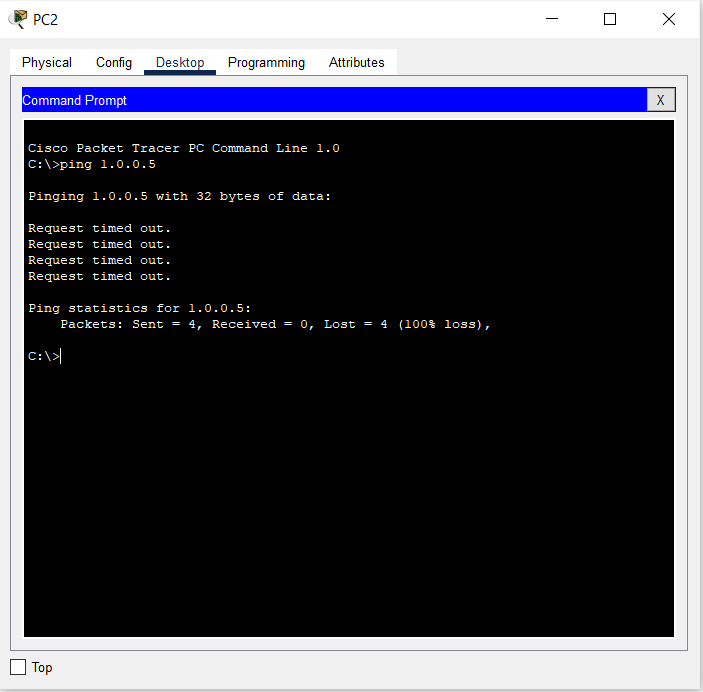Click the Cisco Packet Tracer header line
Screen dimensions: 703x692
pyautogui.click(x=183, y=148)
